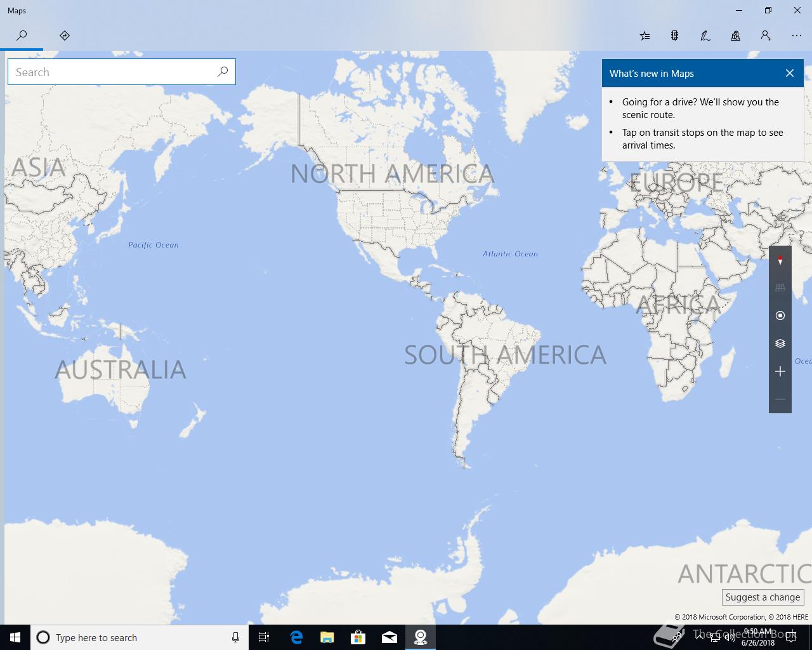The height and width of the screenshot is (650, 812).
Task: Toggle the tilt view button
Action: tap(780, 288)
